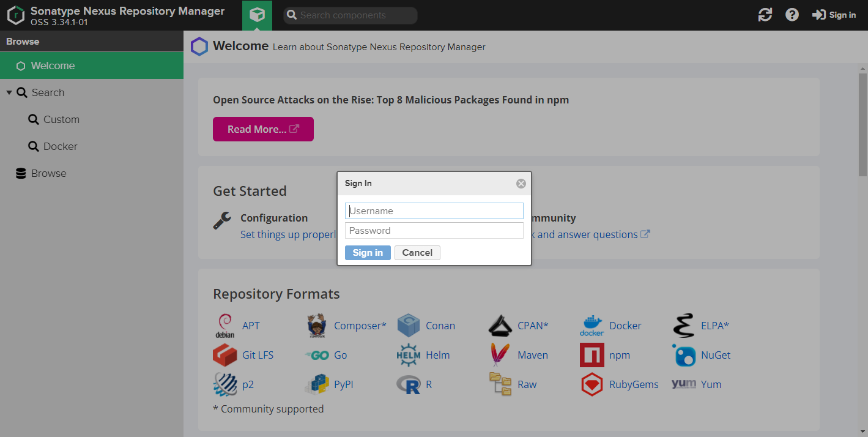Focus the Username input field
868x437 pixels.
(x=434, y=211)
